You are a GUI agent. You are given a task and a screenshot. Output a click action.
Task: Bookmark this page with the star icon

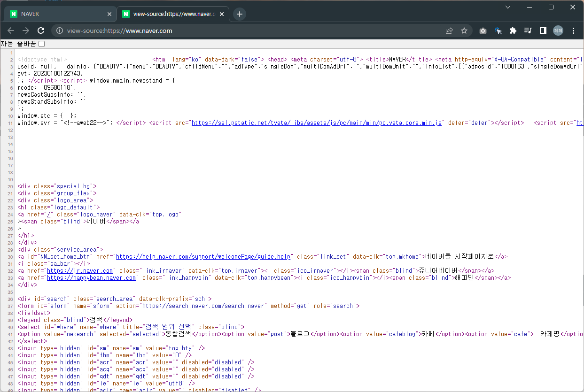click(x=464, y=31)
